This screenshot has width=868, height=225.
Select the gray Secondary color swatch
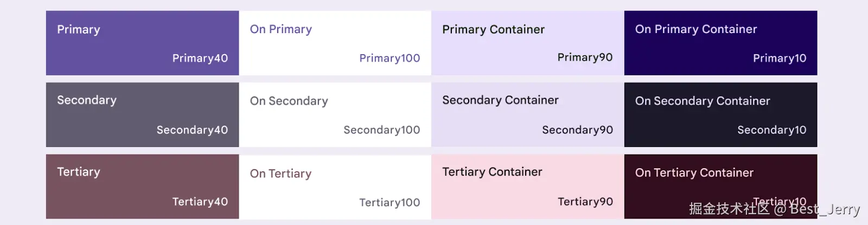pyautogui.click(x=142, y=114)
